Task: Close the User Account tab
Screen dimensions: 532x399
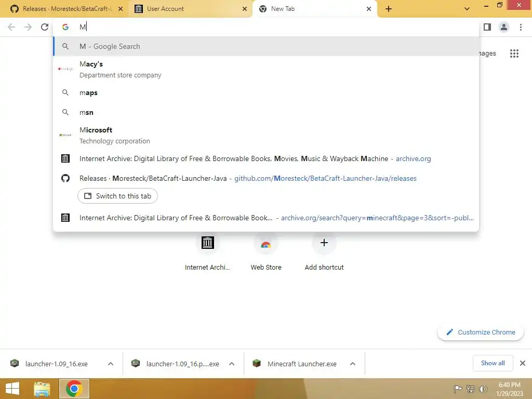Action: point(245,9)
